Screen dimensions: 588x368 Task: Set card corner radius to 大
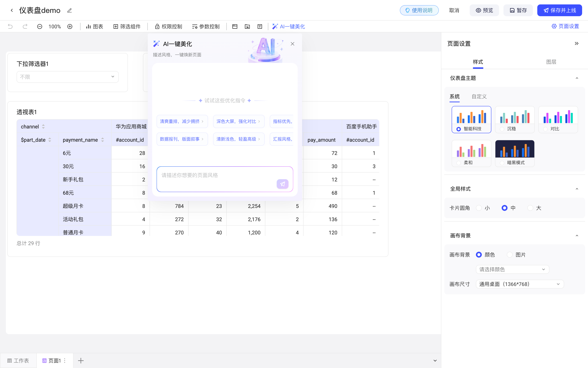(x=530, y=208)
